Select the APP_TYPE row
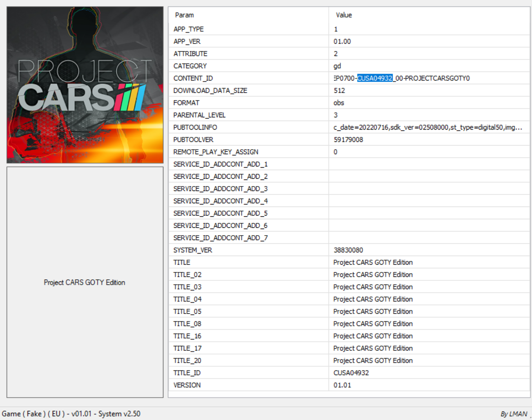This screenshot has width=532, height=420. click(349, 29)
